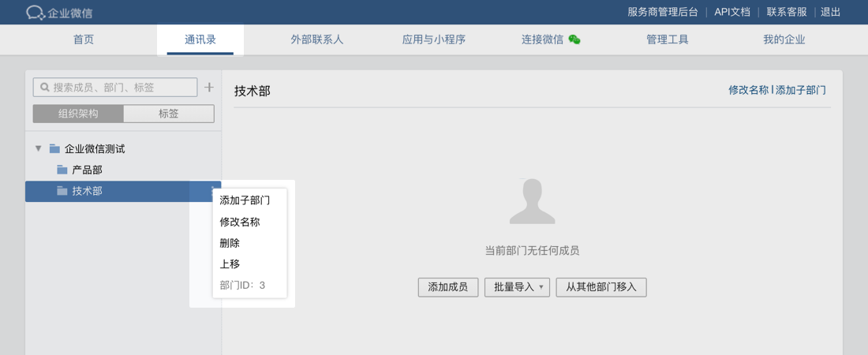The image size is (868, 355).
Task: Click the 部门ID：3 text
Action: tap(242, 286)
